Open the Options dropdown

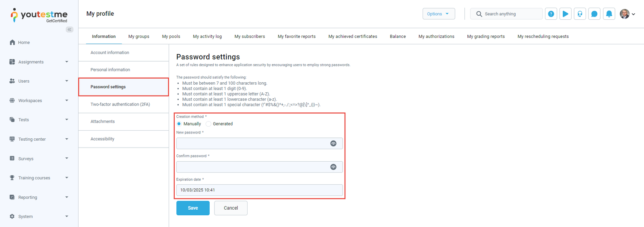[x=438, y=14]
